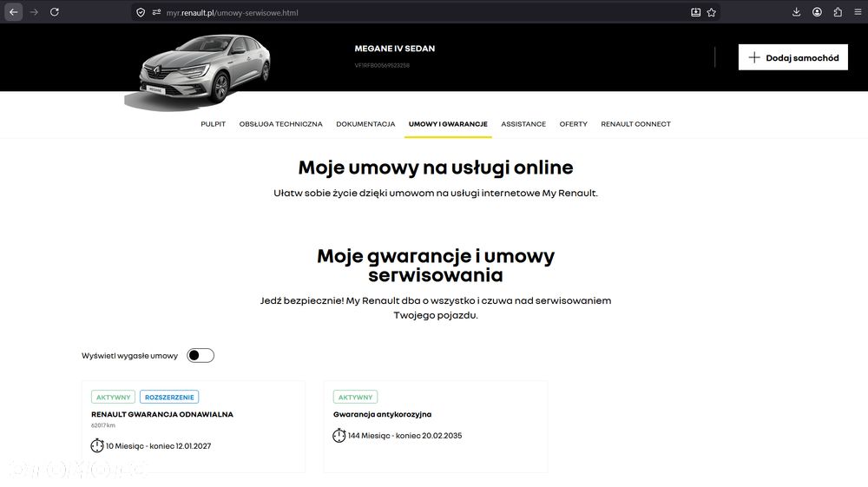Click heading Moje umowy na usługi online

[436, 168]
